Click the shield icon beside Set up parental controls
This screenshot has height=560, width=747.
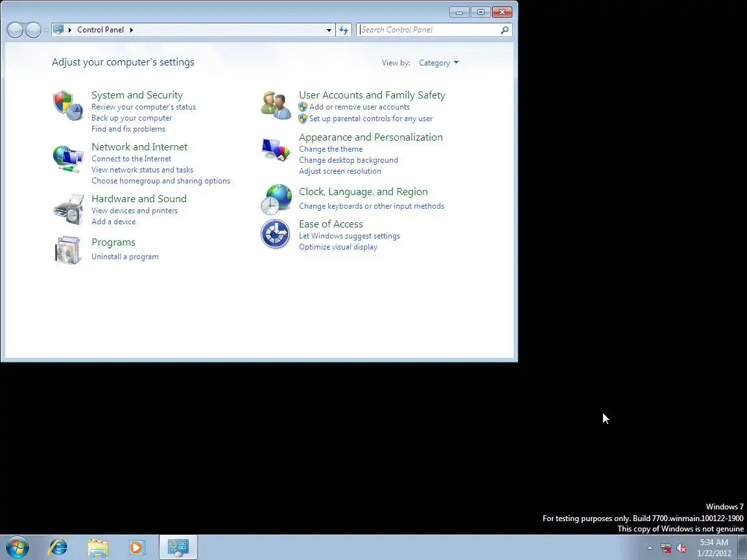[x=303, y=118]
